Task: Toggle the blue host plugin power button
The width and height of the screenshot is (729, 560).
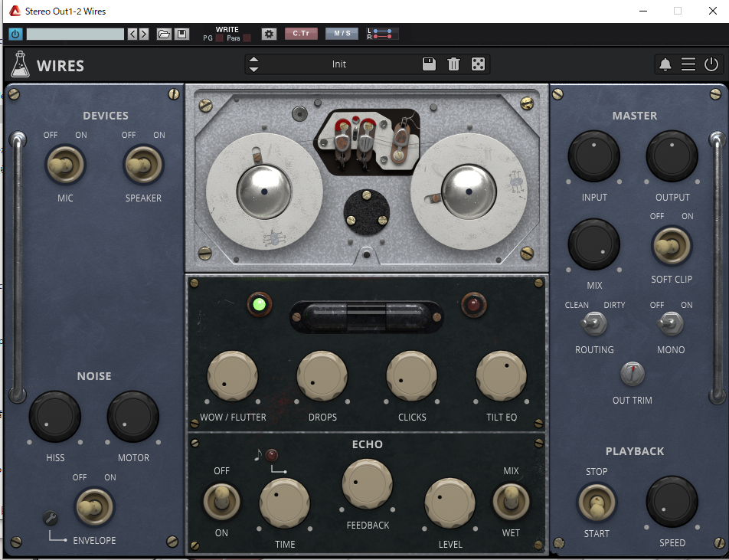Action: 15,34
